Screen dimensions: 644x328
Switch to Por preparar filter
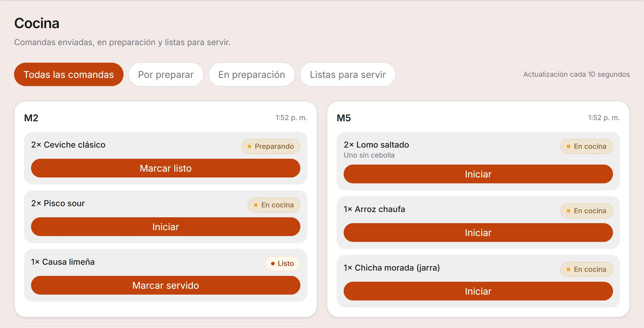pos(166,74)
